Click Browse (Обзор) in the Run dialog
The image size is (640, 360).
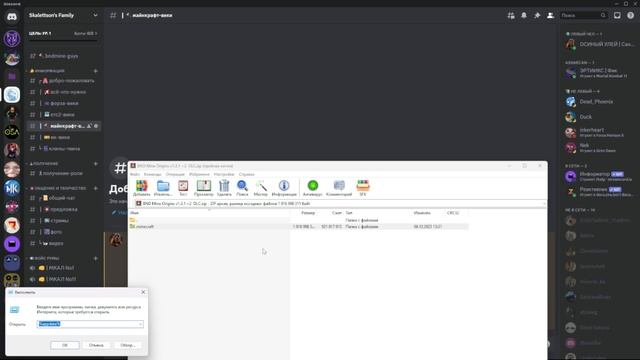click(x=128, y=345)
